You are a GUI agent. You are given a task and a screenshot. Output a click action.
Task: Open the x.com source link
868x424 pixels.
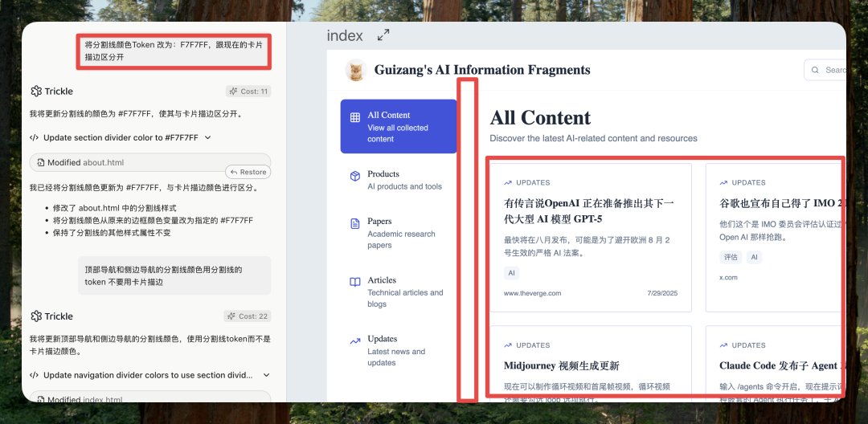pyautogui.click(x=728, y=278)
